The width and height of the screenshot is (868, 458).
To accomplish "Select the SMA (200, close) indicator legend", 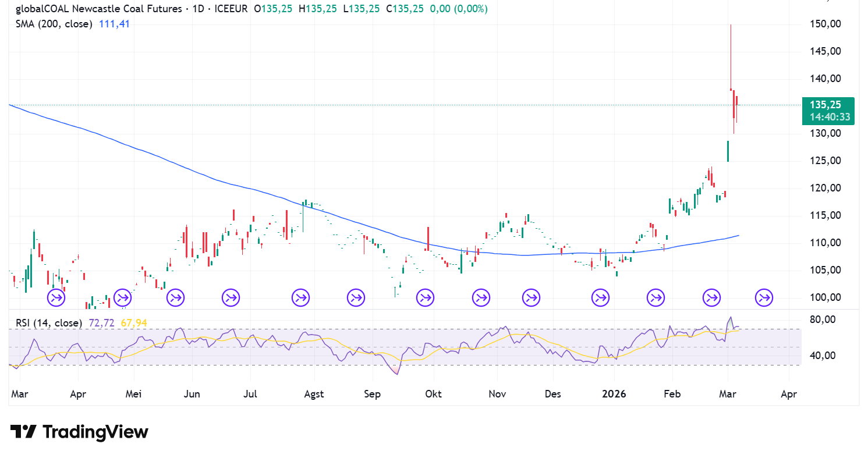I will click(54, 24).
